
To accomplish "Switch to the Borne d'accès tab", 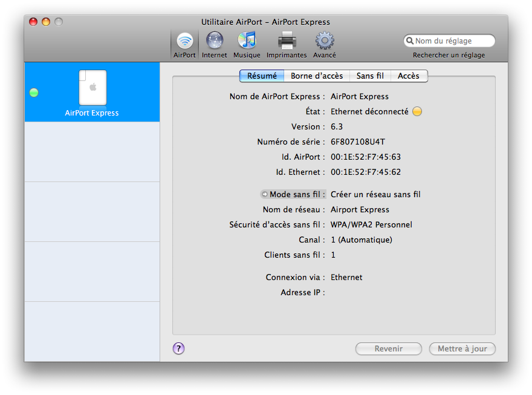I will tap(317, 76).
